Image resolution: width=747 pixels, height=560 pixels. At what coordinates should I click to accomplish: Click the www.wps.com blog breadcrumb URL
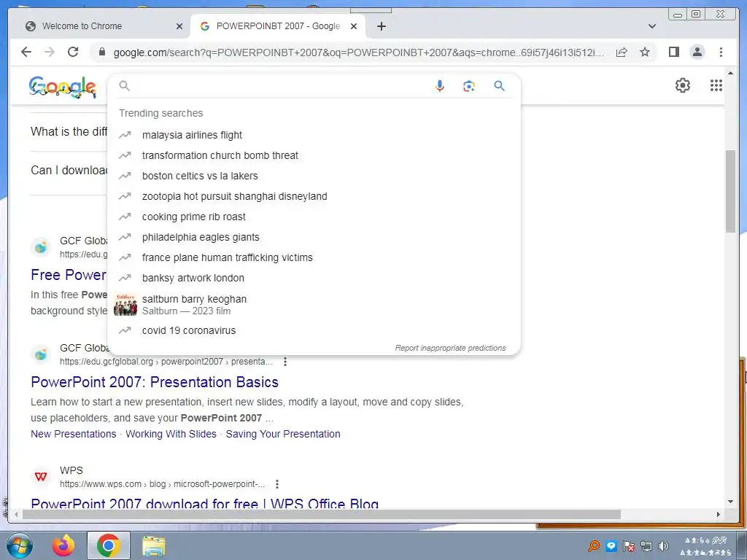click(162, 484)
